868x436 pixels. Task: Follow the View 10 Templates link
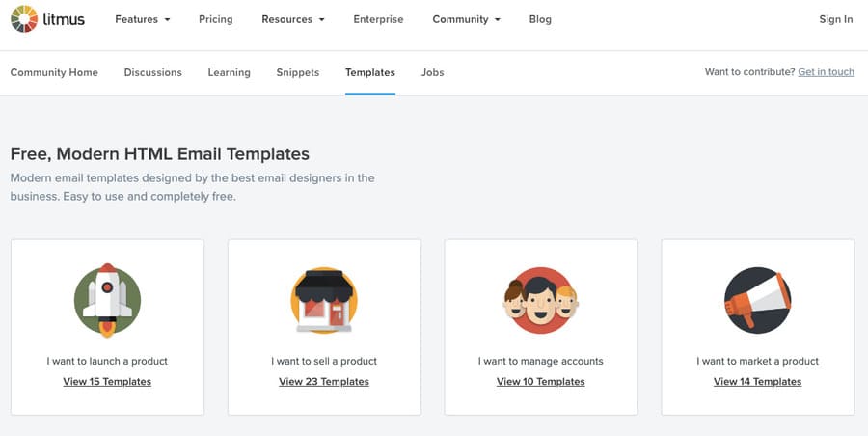[x=540, y=382]
